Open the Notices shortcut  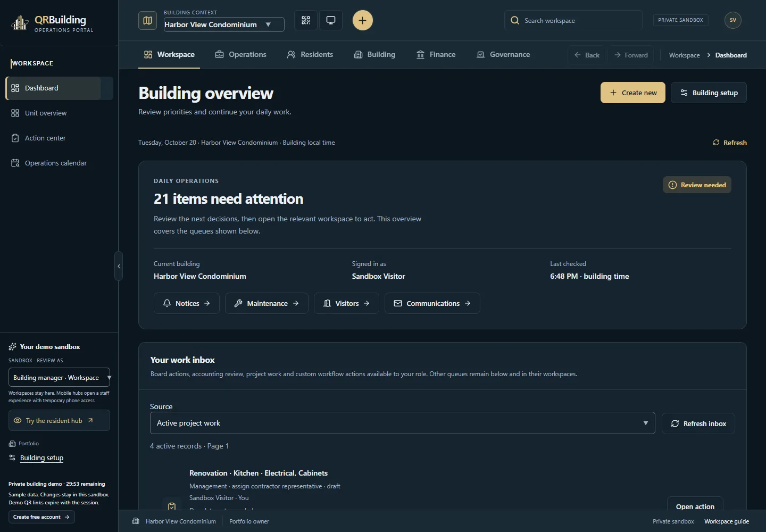click(187, 303)
